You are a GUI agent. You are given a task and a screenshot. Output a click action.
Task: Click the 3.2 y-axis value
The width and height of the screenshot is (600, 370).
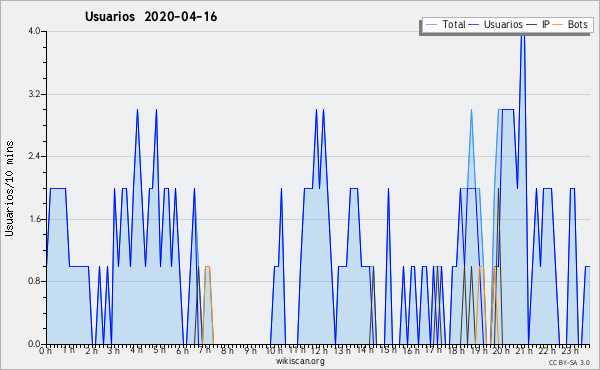[34, 94]
